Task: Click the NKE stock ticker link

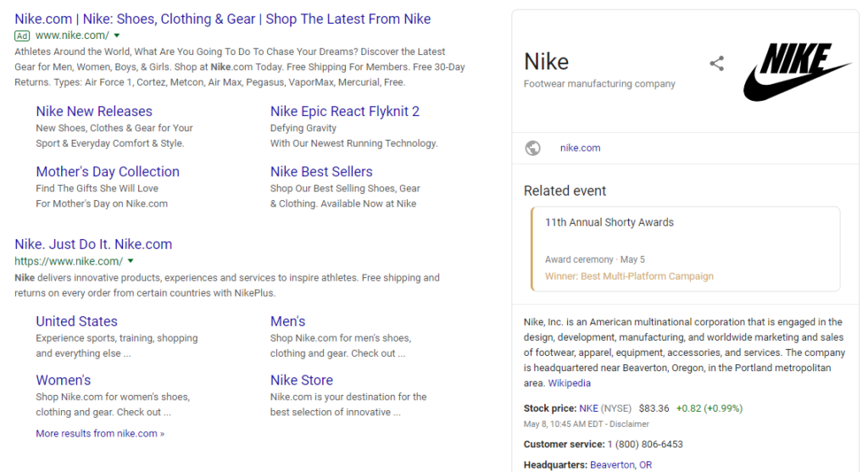Action: [588, 408]
